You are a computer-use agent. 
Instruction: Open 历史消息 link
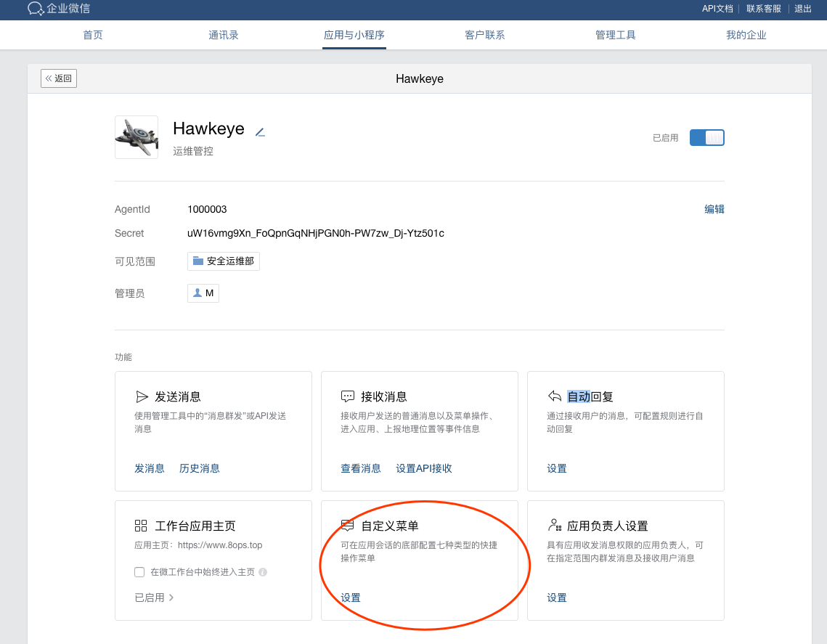(200, 468)
